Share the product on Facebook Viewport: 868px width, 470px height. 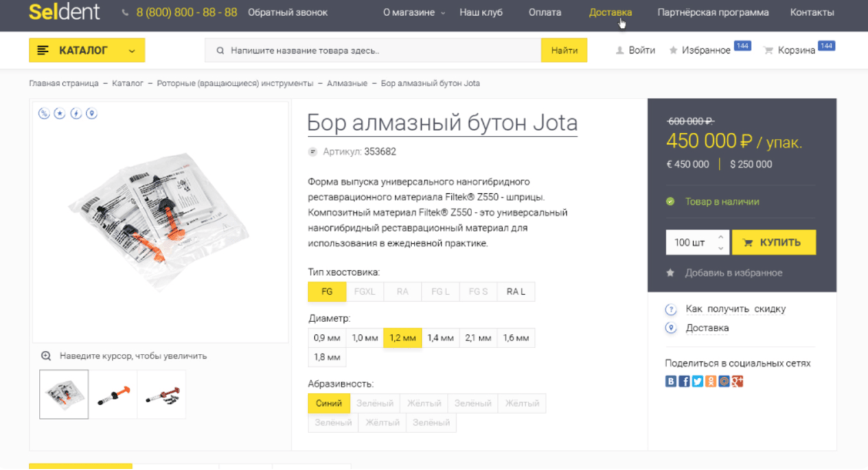pyautogui.click(x=684, y=382)
